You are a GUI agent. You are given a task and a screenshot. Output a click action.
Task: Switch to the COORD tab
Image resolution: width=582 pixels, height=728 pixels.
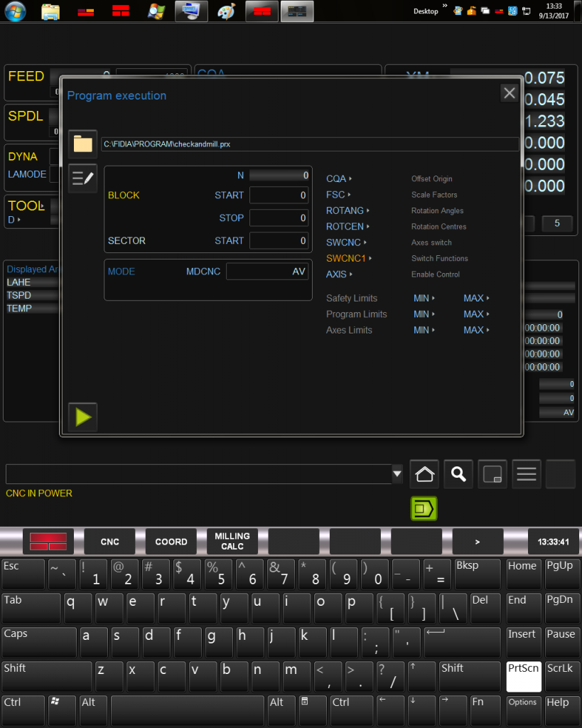(x=171, y=541)
